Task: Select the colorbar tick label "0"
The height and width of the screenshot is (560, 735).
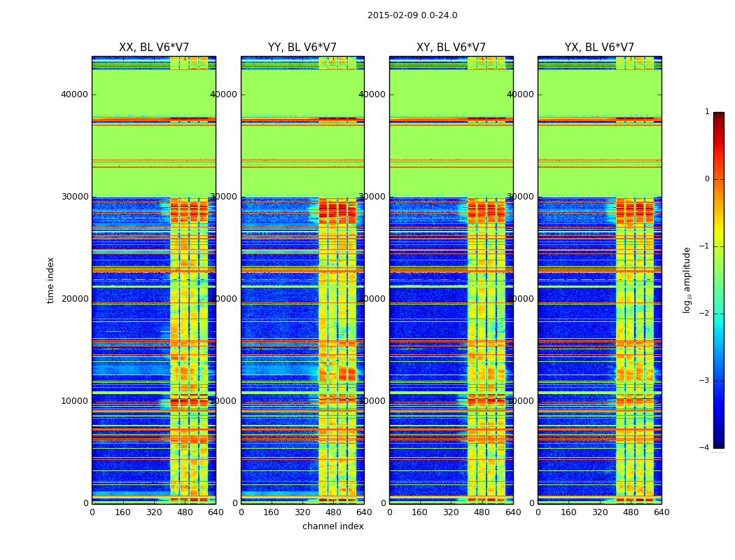Action: 706,179
